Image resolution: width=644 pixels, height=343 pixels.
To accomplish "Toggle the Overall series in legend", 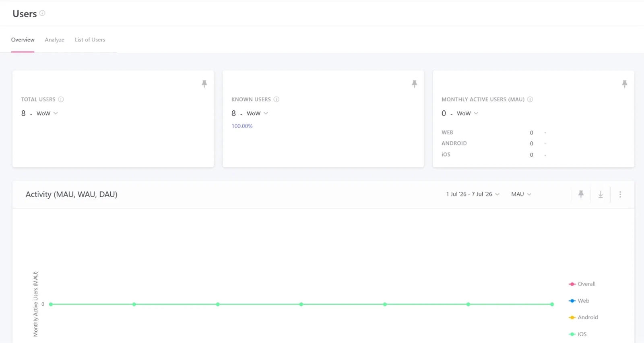I will tap(582, 284).
